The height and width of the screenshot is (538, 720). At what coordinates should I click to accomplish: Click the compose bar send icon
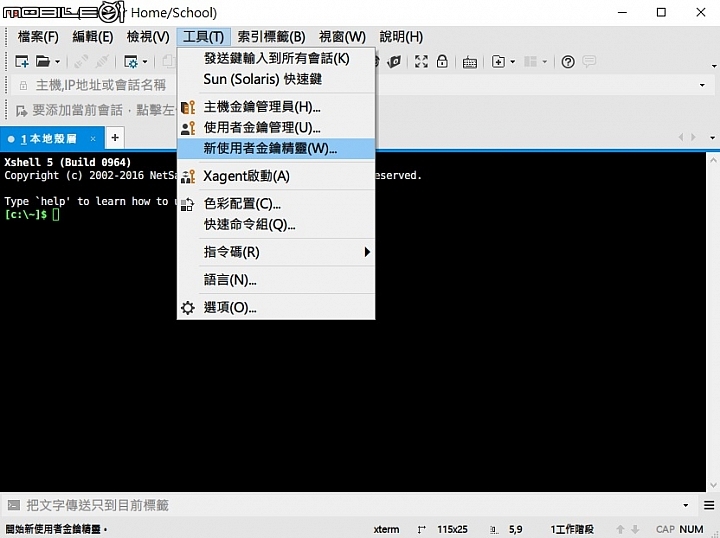[x=14, y=505]
